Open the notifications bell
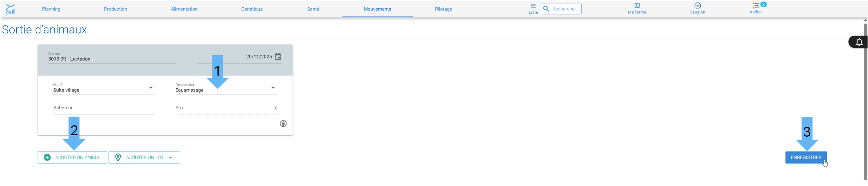868x186 pixels. tap(859, 42)
